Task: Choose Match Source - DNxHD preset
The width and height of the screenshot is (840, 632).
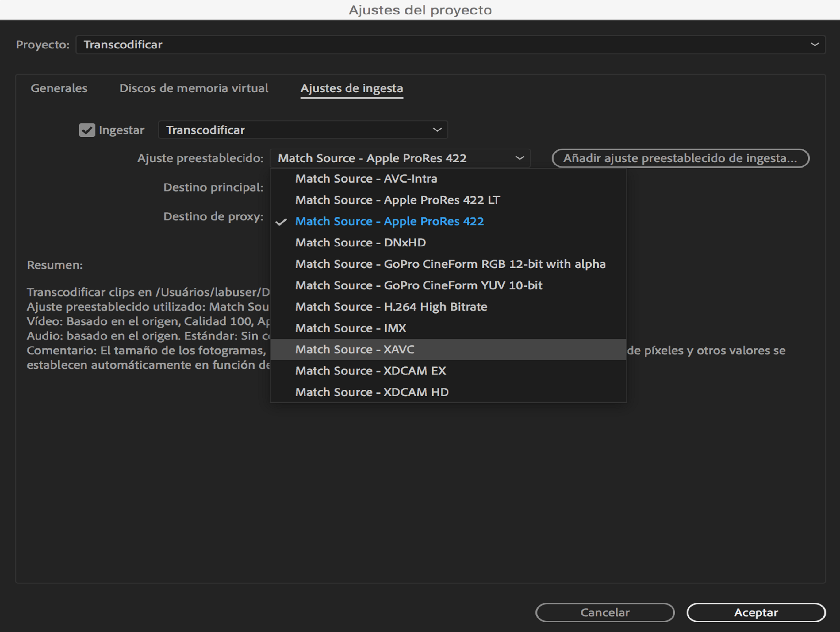Action: point(360,242)
